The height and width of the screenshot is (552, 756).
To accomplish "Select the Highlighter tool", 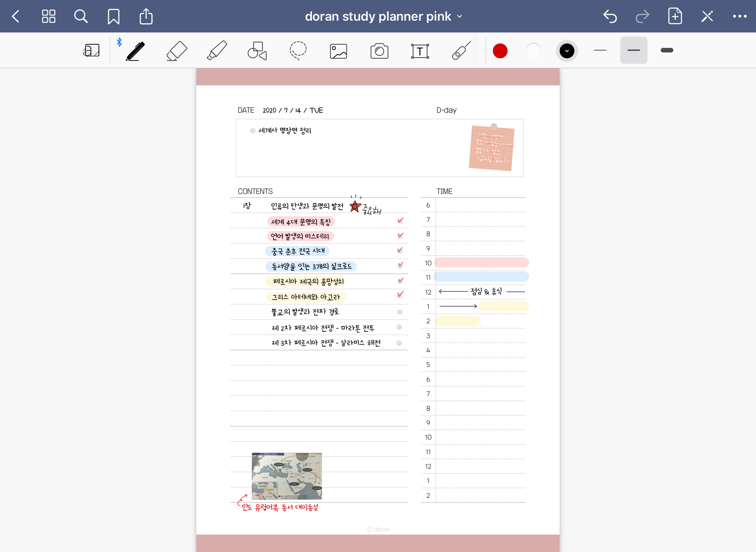I will [x=217, y=51].
